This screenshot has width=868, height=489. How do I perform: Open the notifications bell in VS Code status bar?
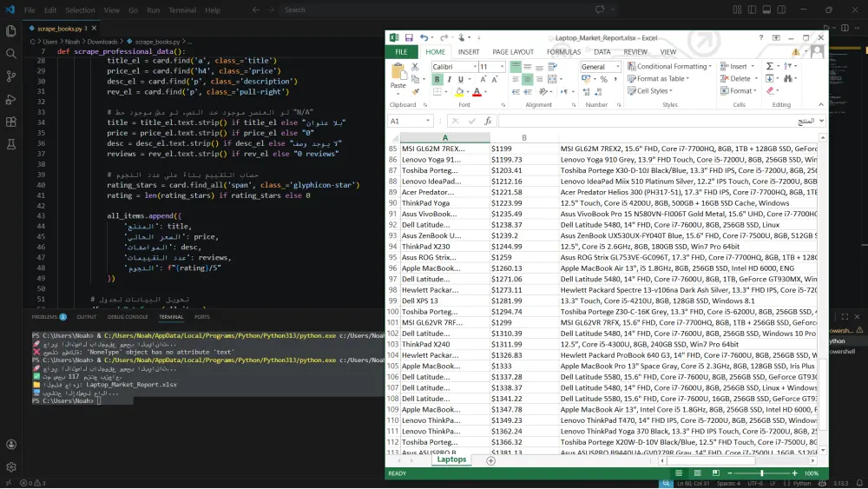(859, 484)
